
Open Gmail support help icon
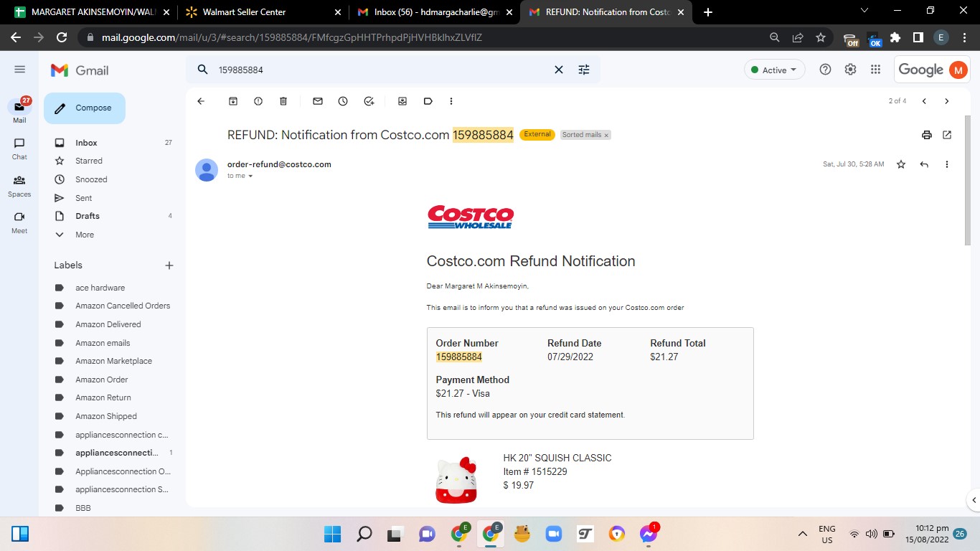(826, 70)
